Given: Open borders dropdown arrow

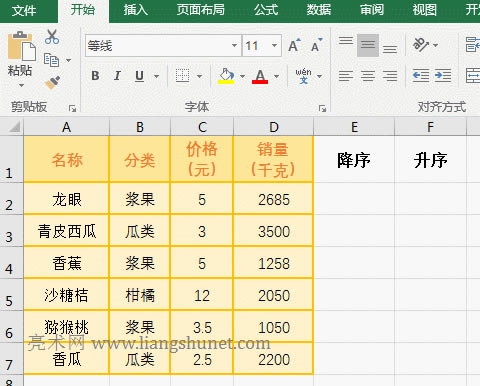Looking at the screenshot, I should click(x=199, y=76).
